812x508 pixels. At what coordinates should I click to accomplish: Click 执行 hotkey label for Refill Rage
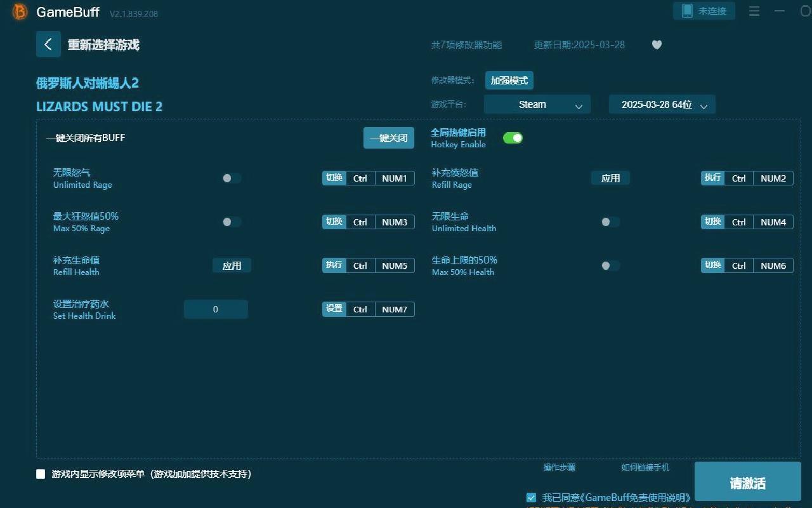coord(713,178)
